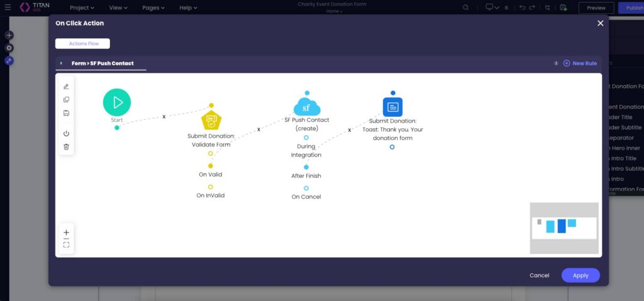
Task: Click the Start node play icon
Action: pos(117,102)
